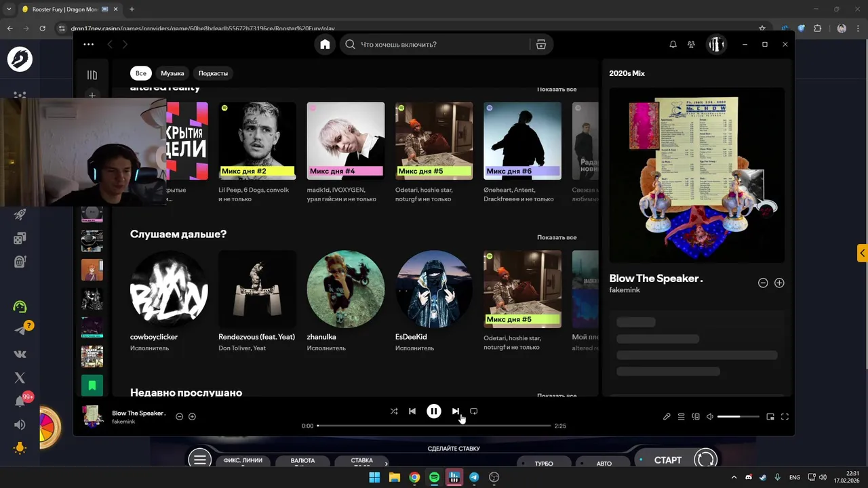Toggle repeat mode
The image size is (868, 488).
(x=473, y=411)
